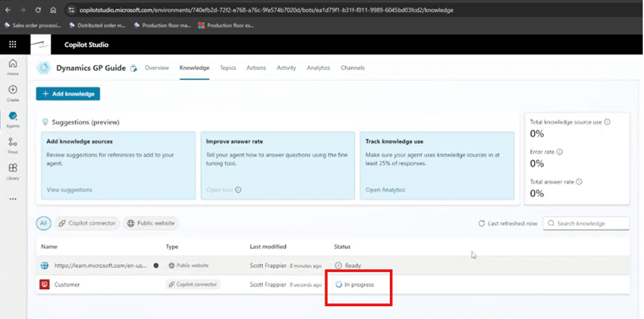This screenshot has width=644, height=319.
Task: Click the Open tool link
Action: click(x=219, y=190)
